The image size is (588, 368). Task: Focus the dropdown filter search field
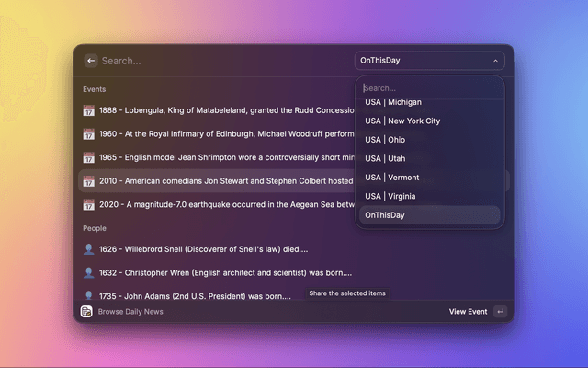(429, 88)
